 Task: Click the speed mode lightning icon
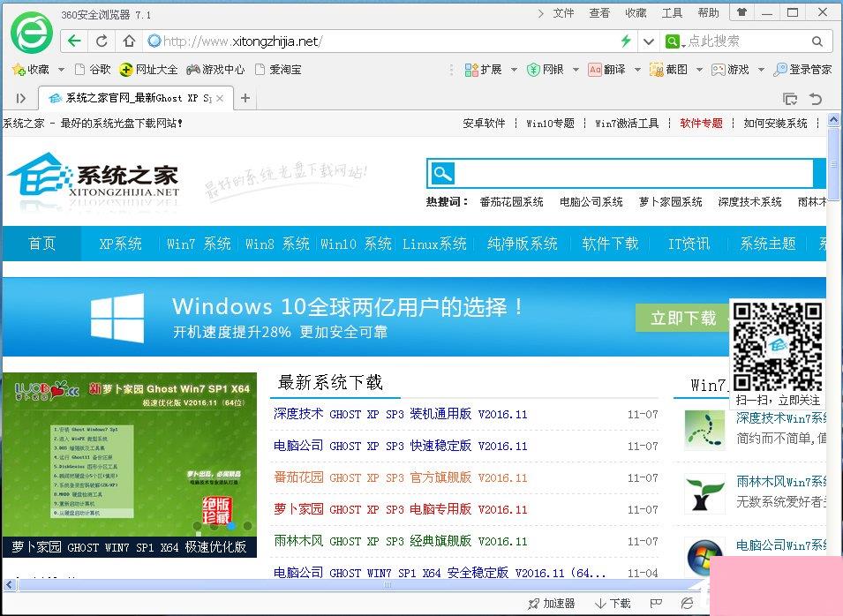pos(625,41)
